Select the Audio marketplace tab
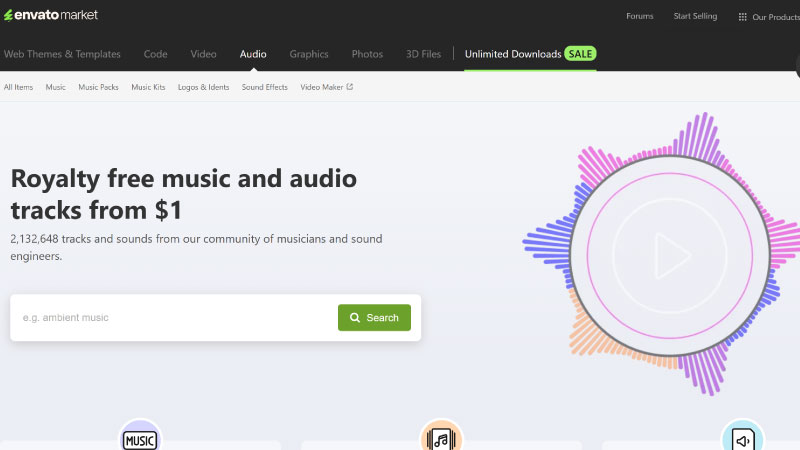800x450 pixels. [253, 54]
